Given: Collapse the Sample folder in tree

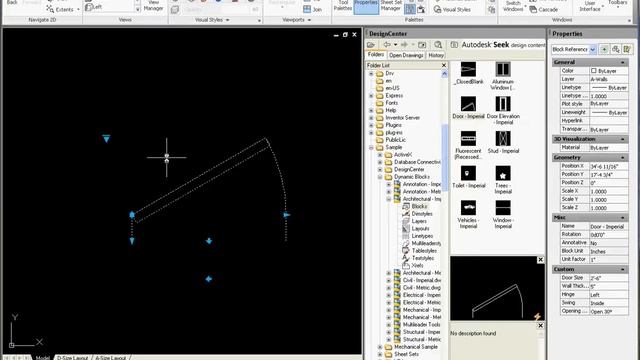Looking at the screenshot, I should 371,147.
